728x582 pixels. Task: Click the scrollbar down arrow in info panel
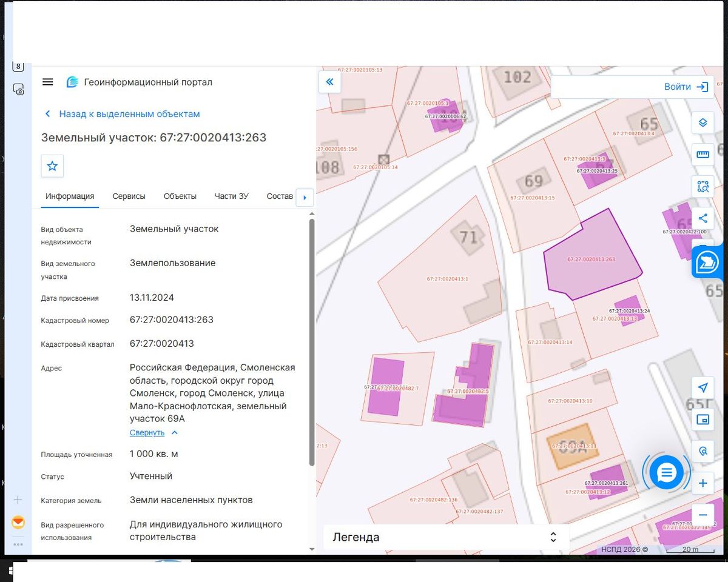[x=312, y=549]
